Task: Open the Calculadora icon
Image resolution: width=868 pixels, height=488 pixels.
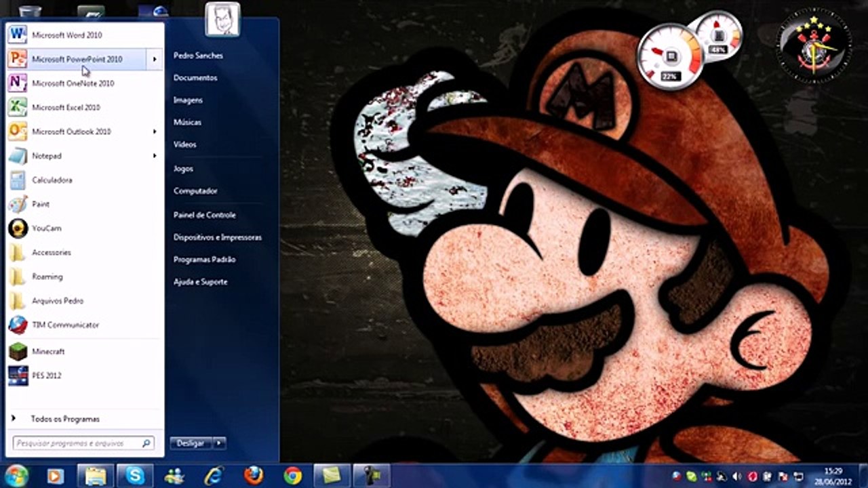Action: tap(18, 180)
